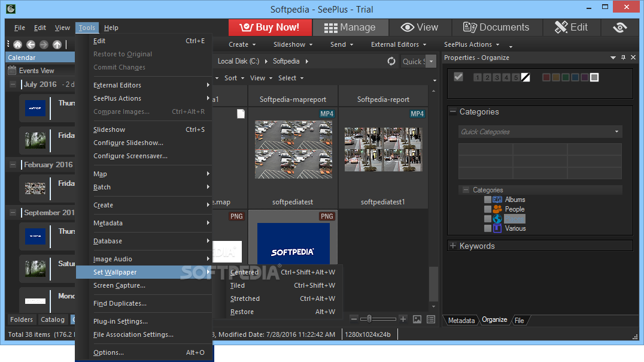Viewport: 644px width, 362px height.
Task: Click the Albums category icon
Action: [x=497, y=200]
